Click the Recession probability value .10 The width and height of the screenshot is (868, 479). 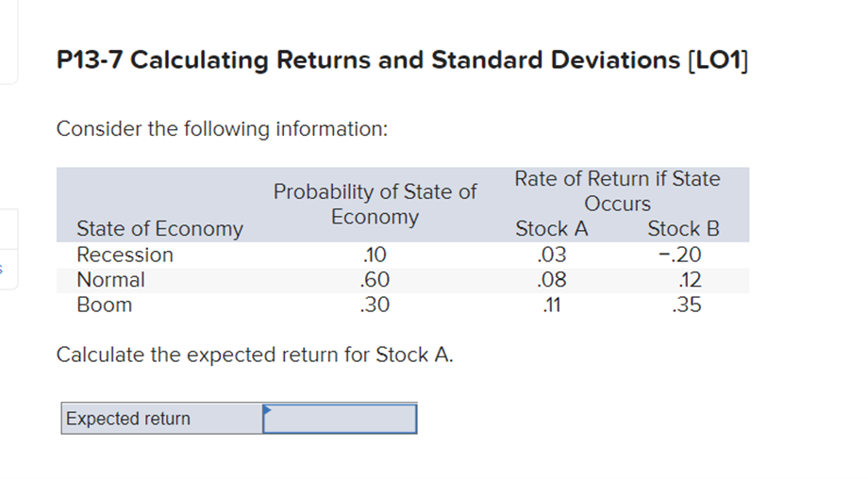375,255
